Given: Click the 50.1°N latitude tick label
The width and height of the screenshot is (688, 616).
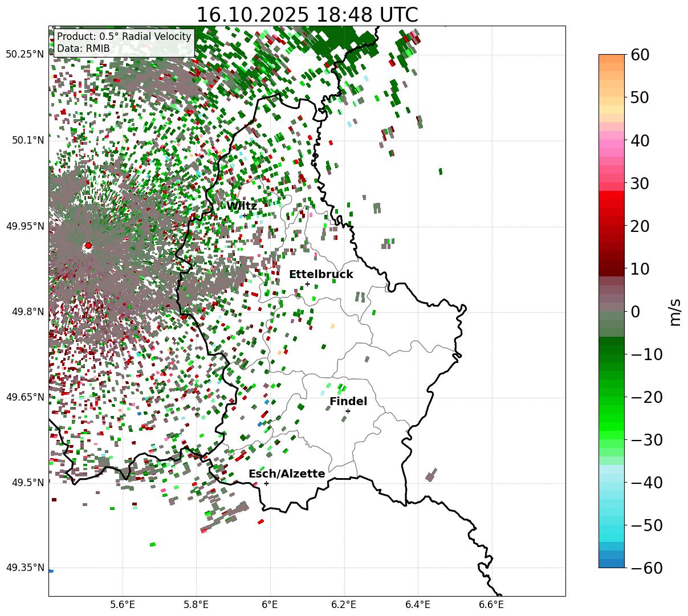Looking at the screenshot, I should (27, 140).
